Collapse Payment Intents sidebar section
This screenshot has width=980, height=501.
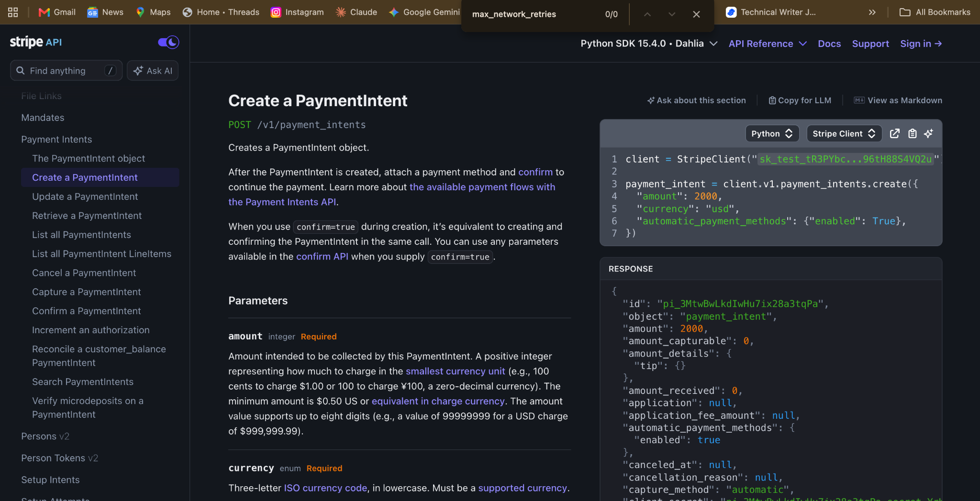coord(56,140)
